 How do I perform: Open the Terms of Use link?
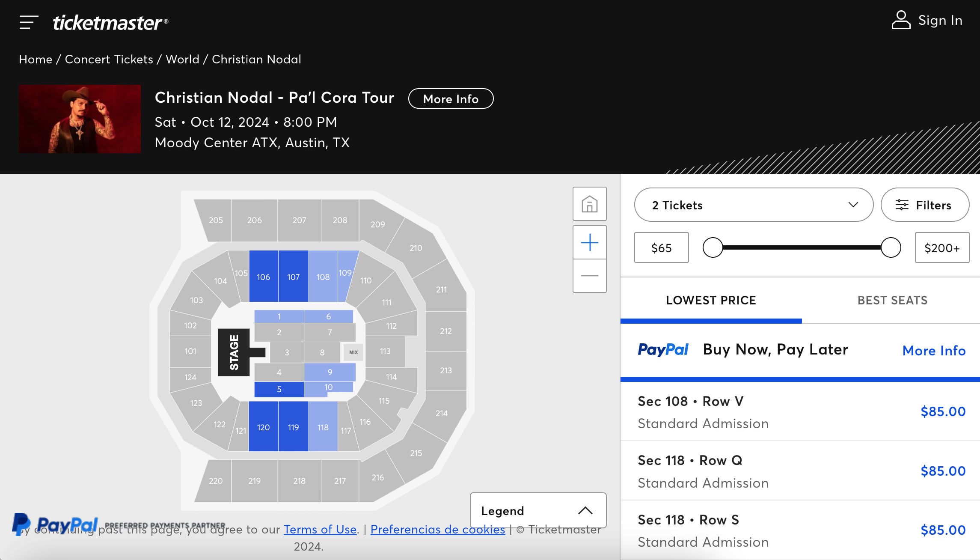tap(320, 530)
